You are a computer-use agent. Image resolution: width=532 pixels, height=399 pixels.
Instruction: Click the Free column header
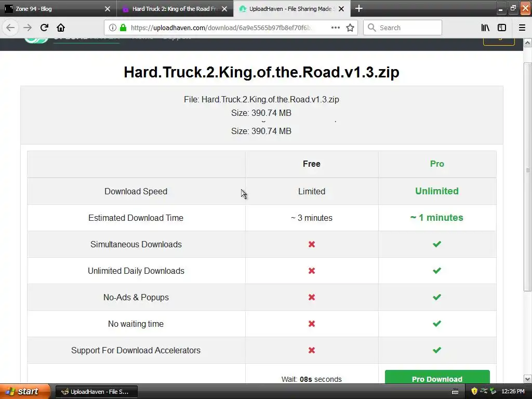point(312,164)
